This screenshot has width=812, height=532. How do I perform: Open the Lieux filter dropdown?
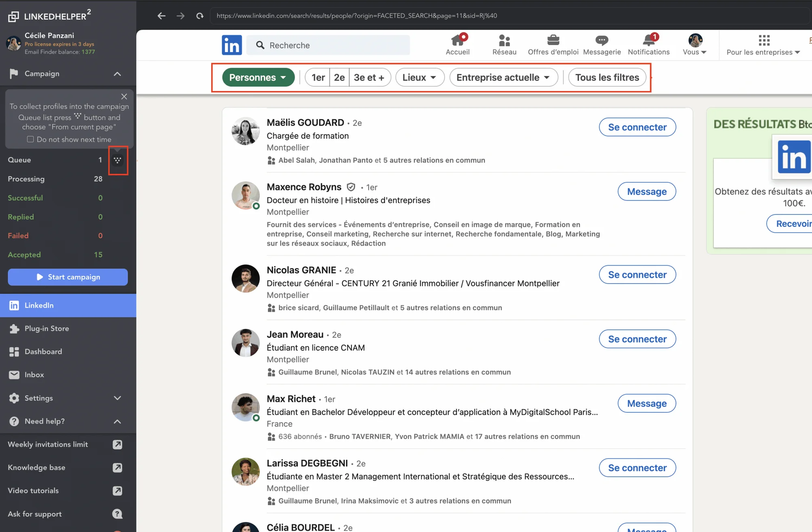click(x=420, y=77)
